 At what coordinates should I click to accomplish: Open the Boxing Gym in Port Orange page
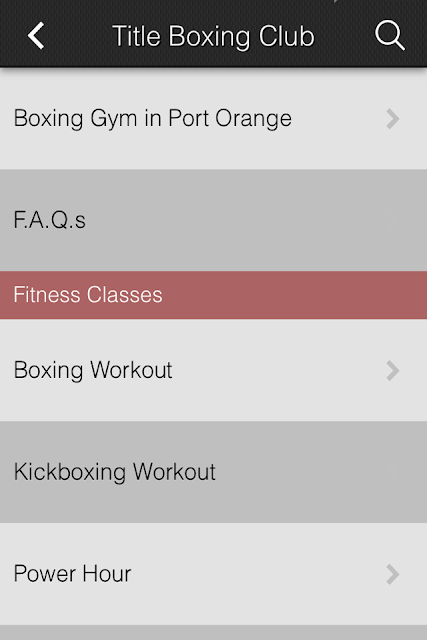pyautogui.click(x=214, y=118)
